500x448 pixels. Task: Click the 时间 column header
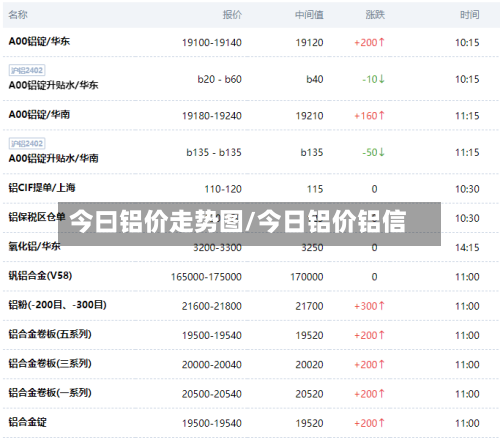click(x=470, y=15)
